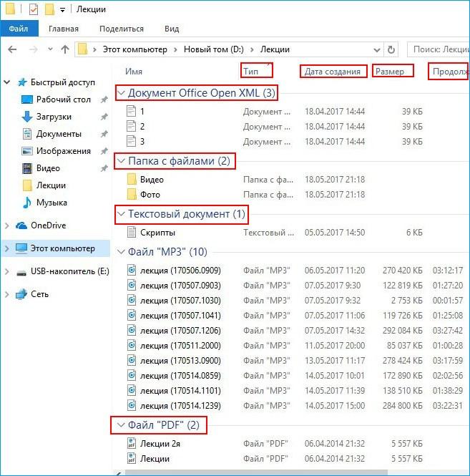This screenshot has width=470, height=476.
Task: Switch to the Поделиться ribbon tab
Action: point(122,29)
